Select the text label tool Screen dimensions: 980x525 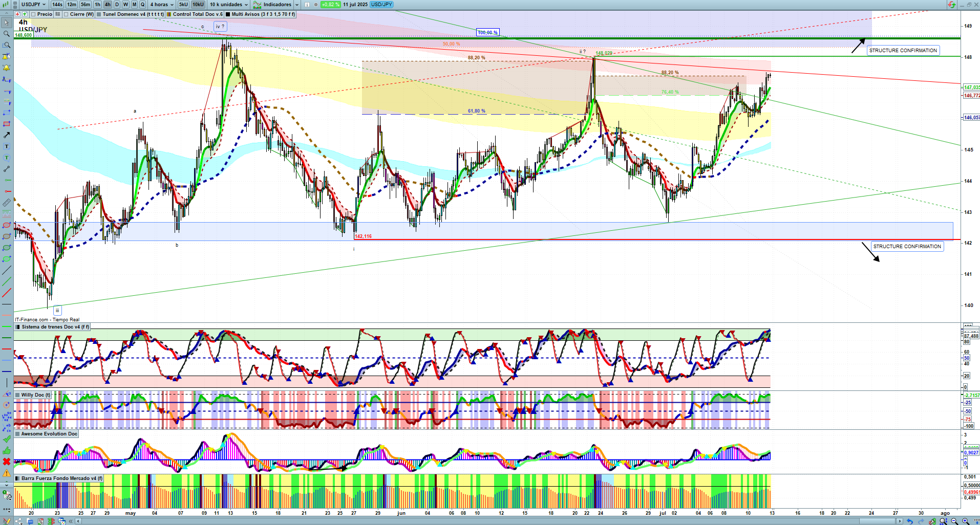pos(7,146)
